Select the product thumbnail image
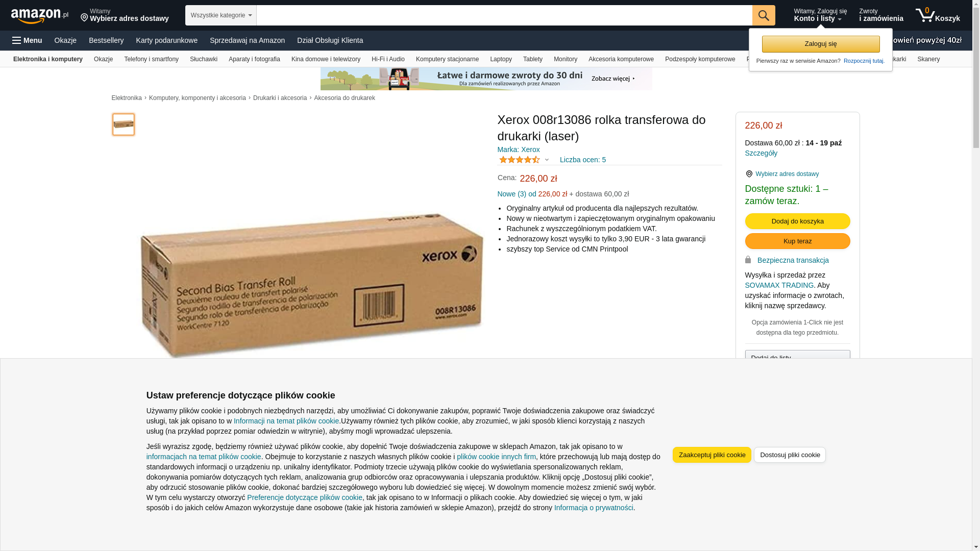 [124, 124]
